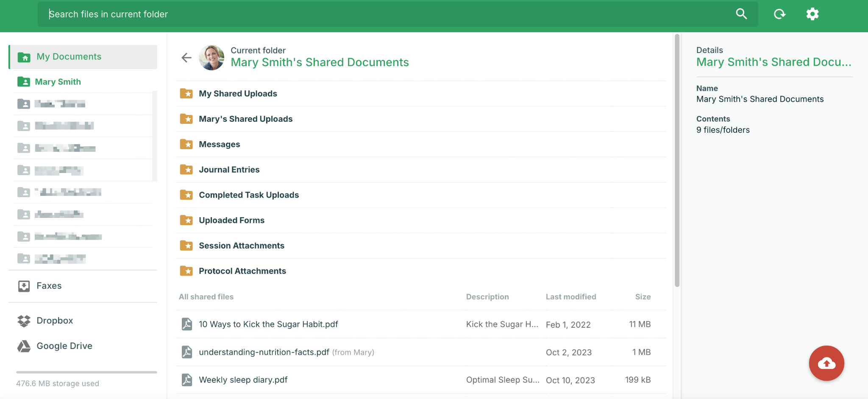Click the file list vertical scrollbar
Screen dimensions: 868x399
tap(677, 161)
